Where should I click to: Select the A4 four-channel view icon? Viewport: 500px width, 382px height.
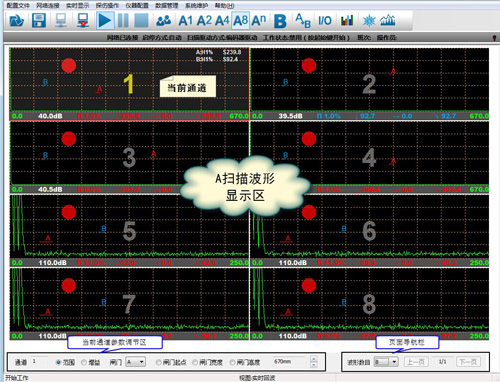pos(222,21)
